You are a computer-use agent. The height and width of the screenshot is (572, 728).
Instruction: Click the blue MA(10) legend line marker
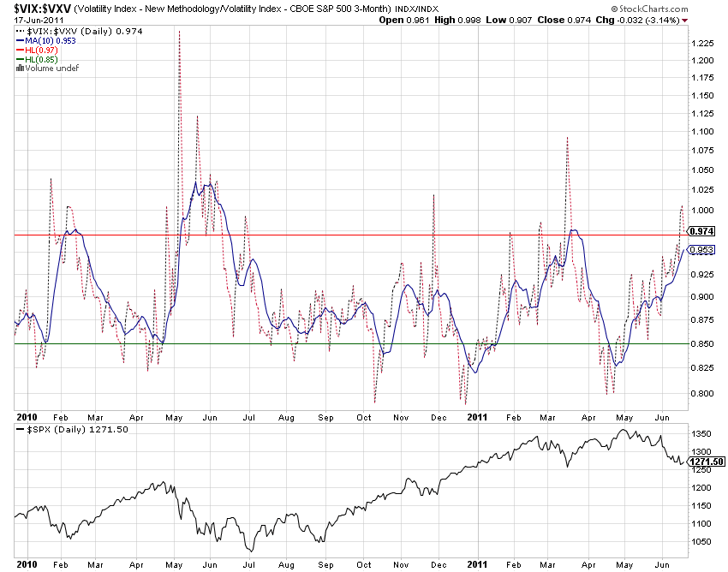tap(21, 40)
